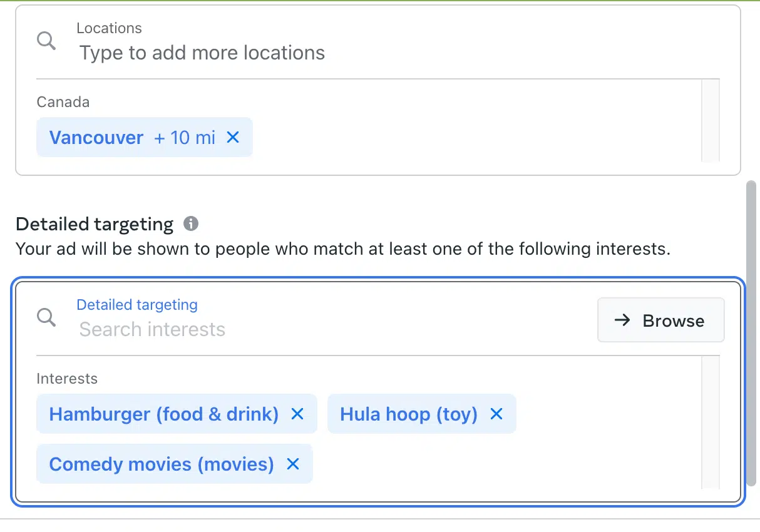760x532 pixels.
Task: Click the Comedy movies (movies) chip label
Action: point(162,464)
